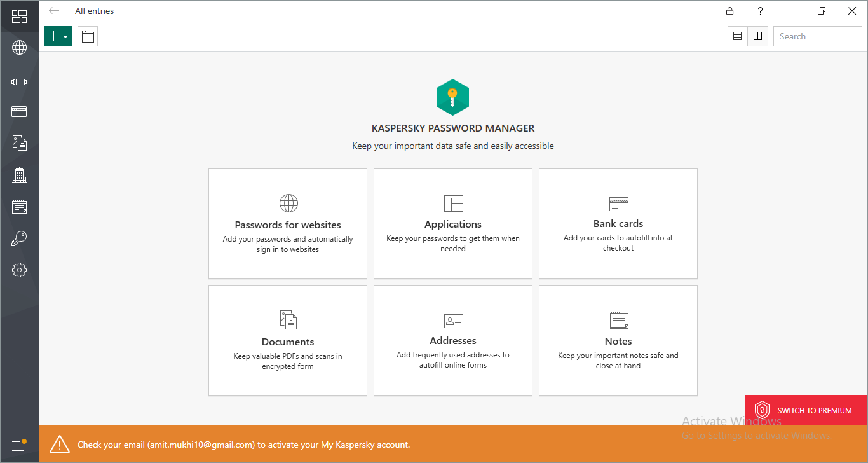Click the green Add entry plus button
The height and width of the screenshot is (463, 868).
click(58, 36)
